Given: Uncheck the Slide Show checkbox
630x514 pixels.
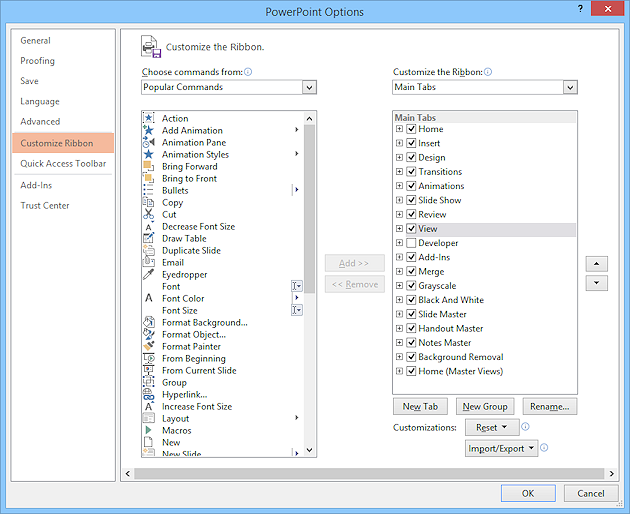Looking at the screenshot, I should click(x=411, y=200).
